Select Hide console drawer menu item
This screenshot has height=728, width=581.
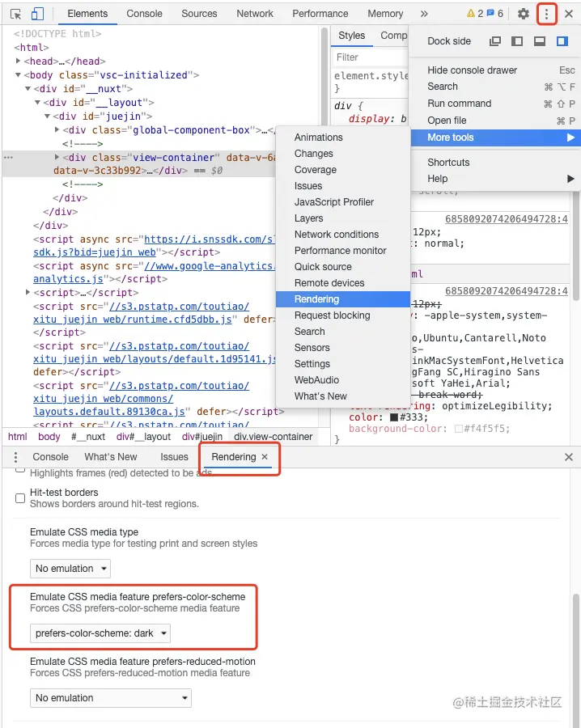495,70
